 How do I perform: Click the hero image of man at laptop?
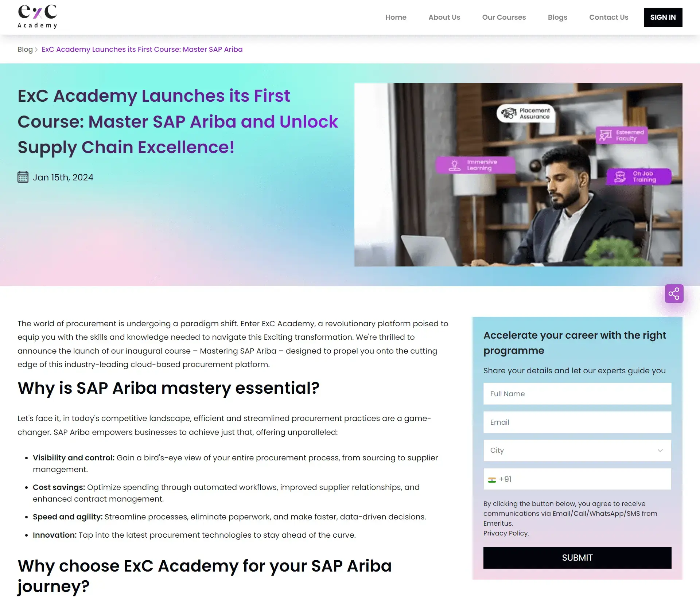tap(518, 175)
